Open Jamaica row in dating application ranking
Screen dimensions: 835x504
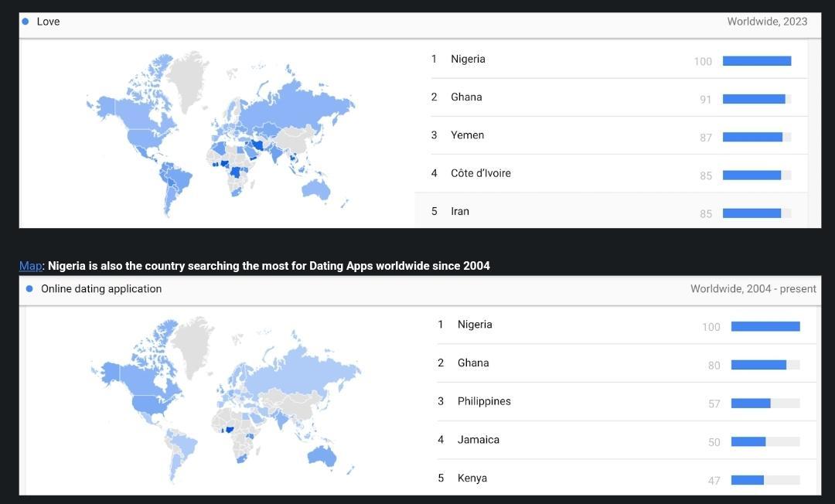(478, 440)
